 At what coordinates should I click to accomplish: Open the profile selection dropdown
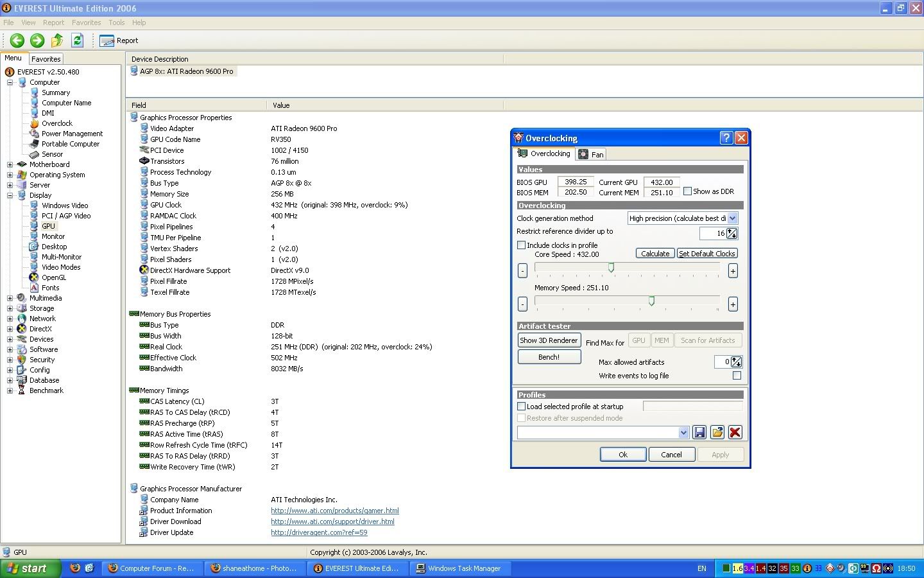click(685, 432)
